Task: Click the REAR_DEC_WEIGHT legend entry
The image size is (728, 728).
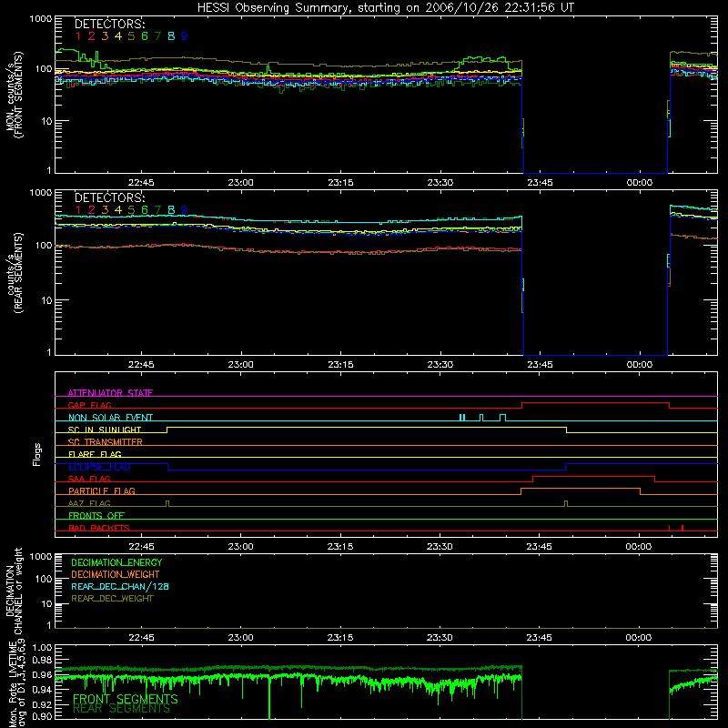Action: [x=112, y=599]
